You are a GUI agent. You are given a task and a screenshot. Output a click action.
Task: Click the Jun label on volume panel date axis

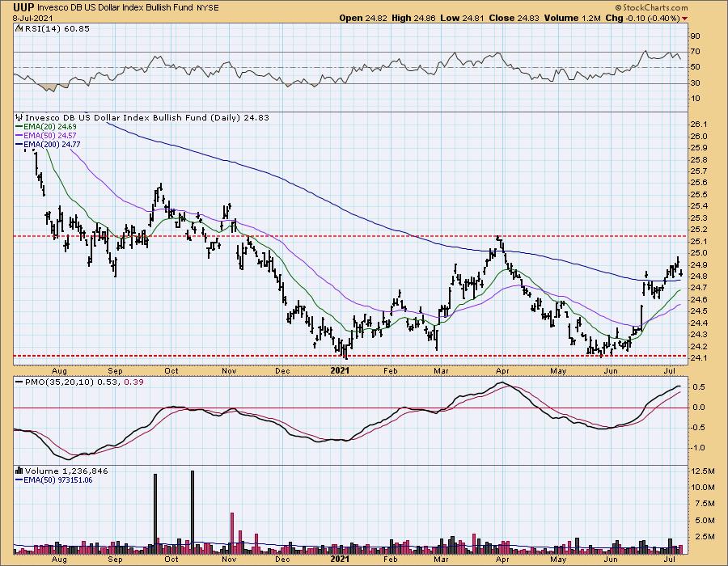tap(611, 560)
